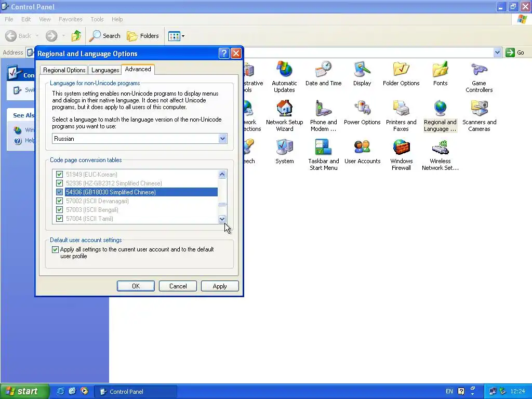
Task: Switch to the Languages tab
Action: tap(105, 70)
